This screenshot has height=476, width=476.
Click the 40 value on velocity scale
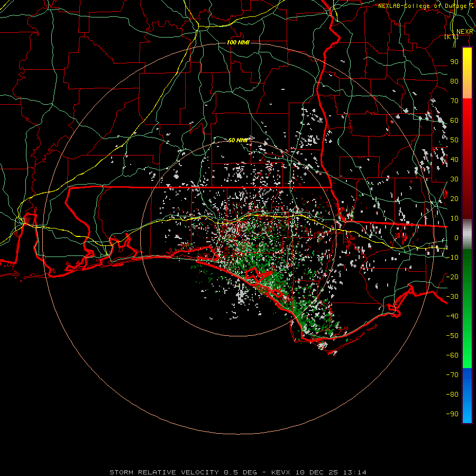pyautogui.click(x=454, y=159)
